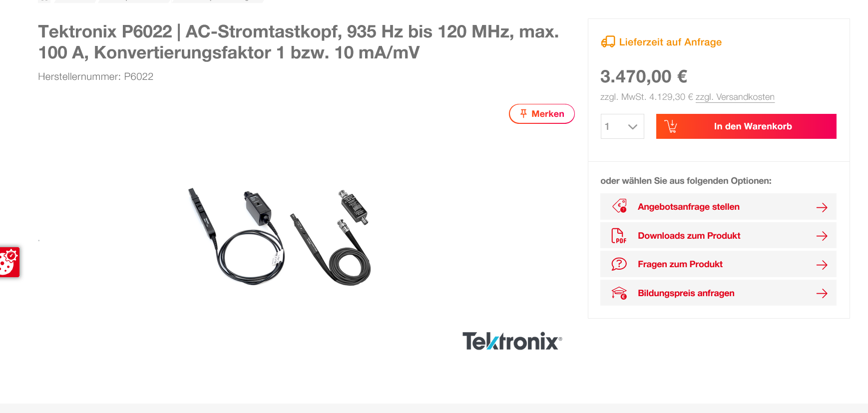The height and width of the screenshot is (413, 868).
Task: Open the cookie settings badge
Action: click(x=9, y=262)
